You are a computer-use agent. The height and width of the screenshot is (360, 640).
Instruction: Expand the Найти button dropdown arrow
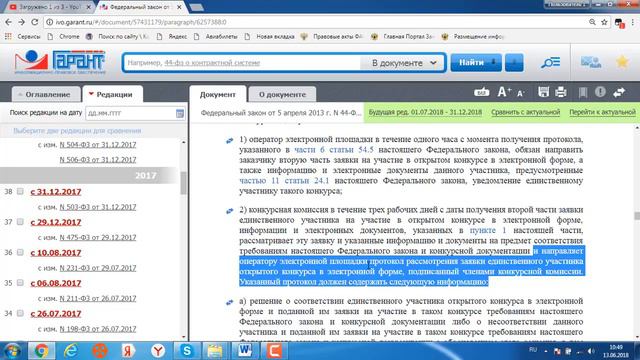pos(494,62)
